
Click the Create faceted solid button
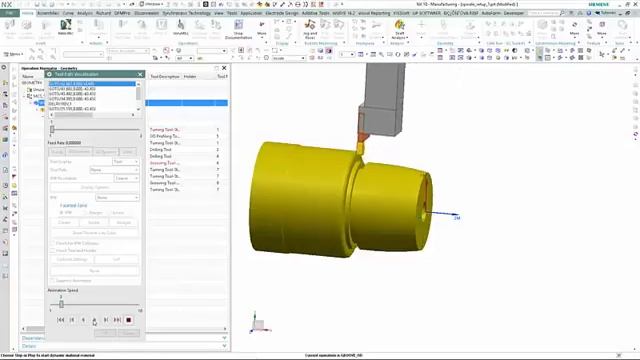[64, 223]
